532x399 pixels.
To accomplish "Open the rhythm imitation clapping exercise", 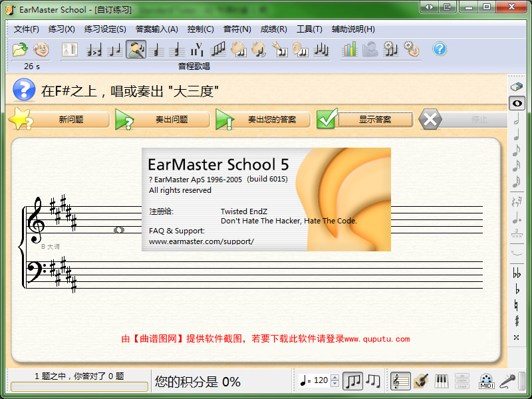I will click(x=259, y=49).
